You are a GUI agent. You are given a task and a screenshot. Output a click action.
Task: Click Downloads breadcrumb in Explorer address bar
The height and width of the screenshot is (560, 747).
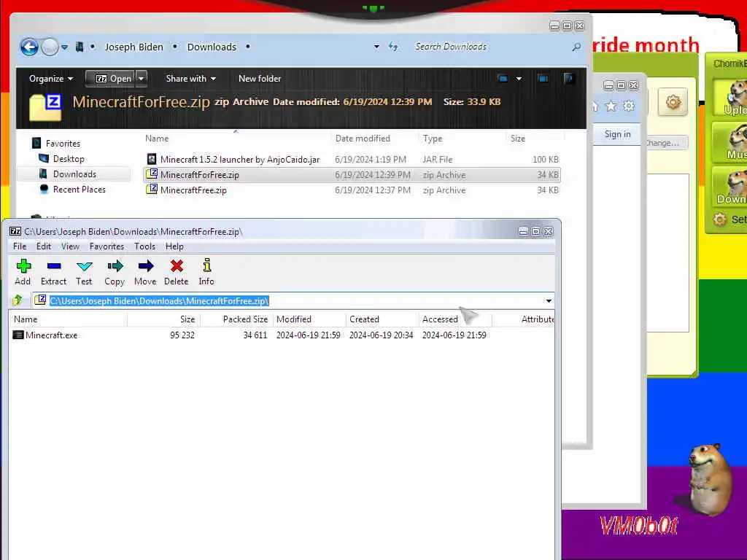[x=212, y=47]
